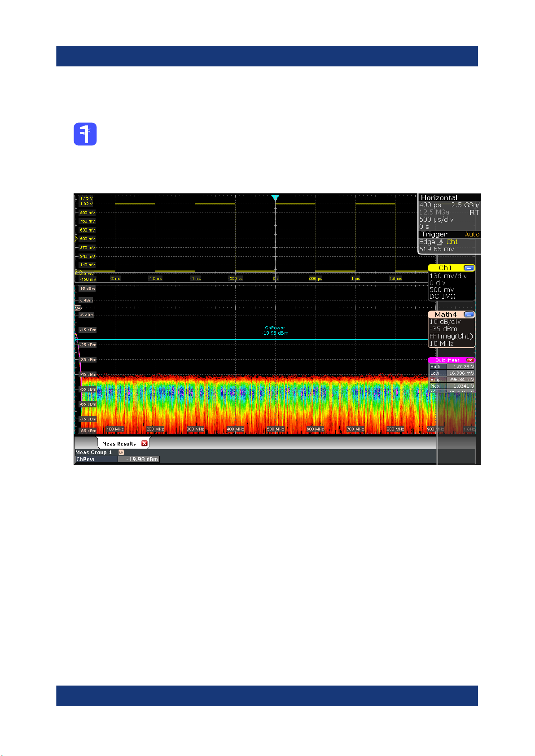
Task: Click the Amp. value '996.84 mV' in QuickMeas
Action: tap(461, 380)
